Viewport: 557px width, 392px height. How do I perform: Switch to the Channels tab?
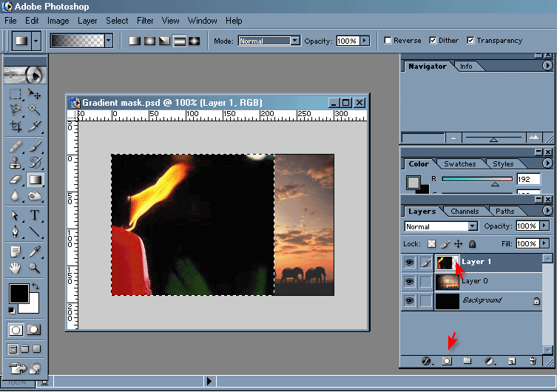point(465,212)
